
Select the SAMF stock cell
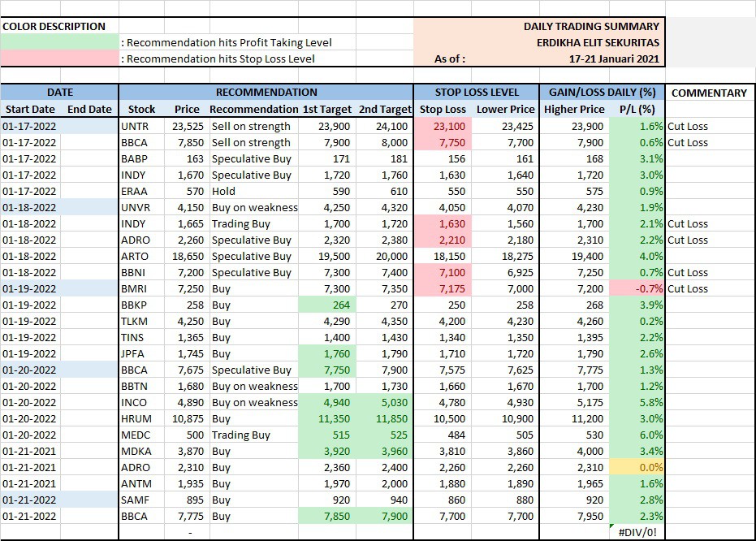pyautogui.click(x=135, y=500)
